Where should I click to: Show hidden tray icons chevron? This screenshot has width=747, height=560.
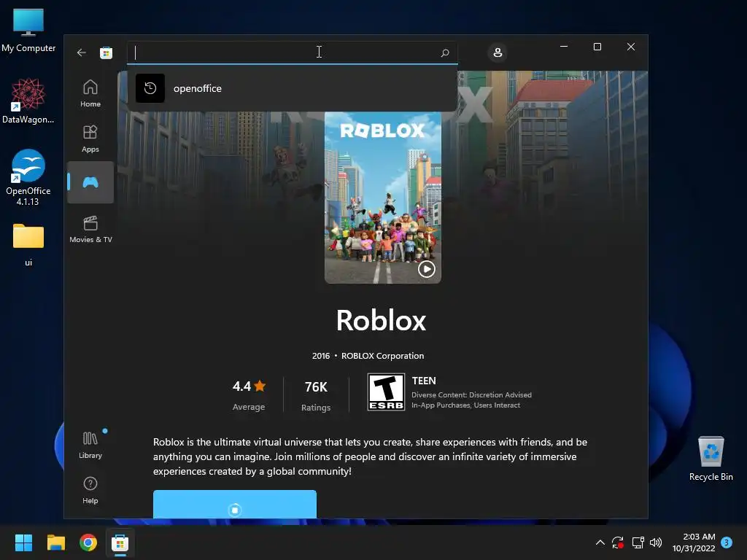tap(600, 542)
